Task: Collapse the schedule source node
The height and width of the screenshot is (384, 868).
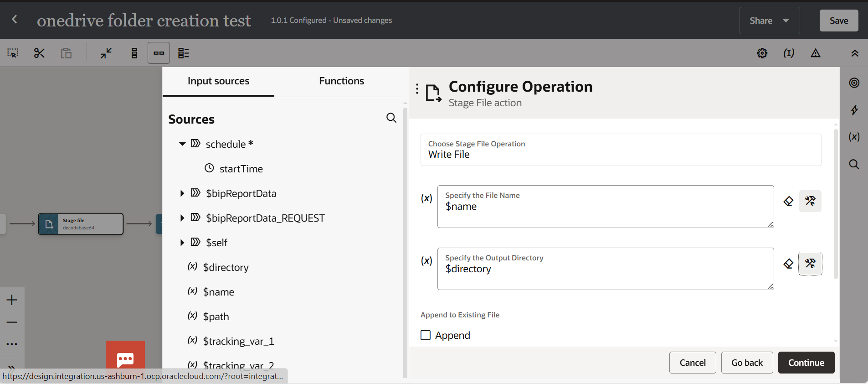Action: point(182,144)
